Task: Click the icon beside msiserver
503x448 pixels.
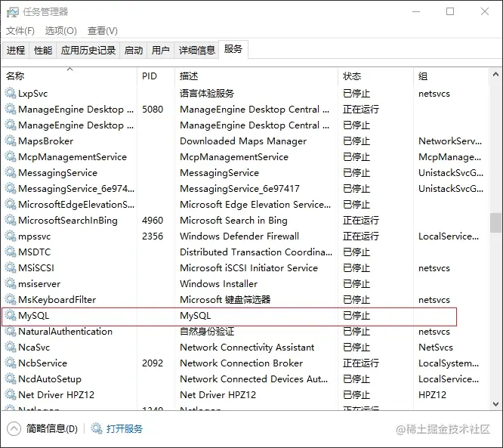Action: pos(11,283)
